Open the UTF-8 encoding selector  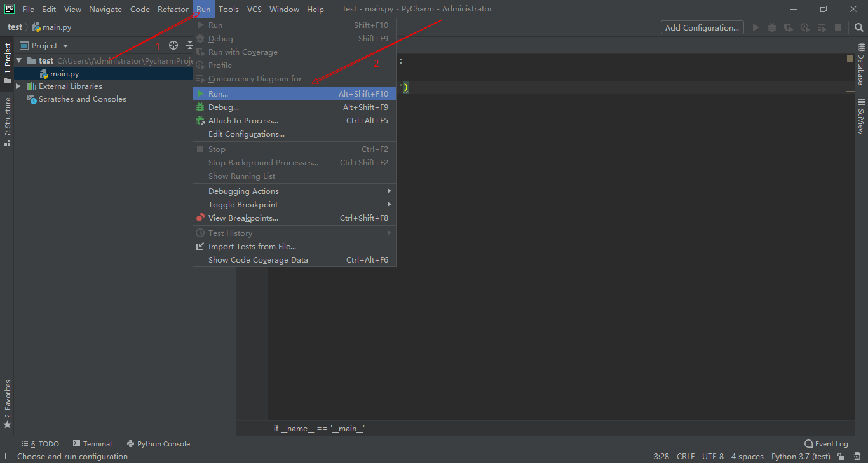click(713, 456)
